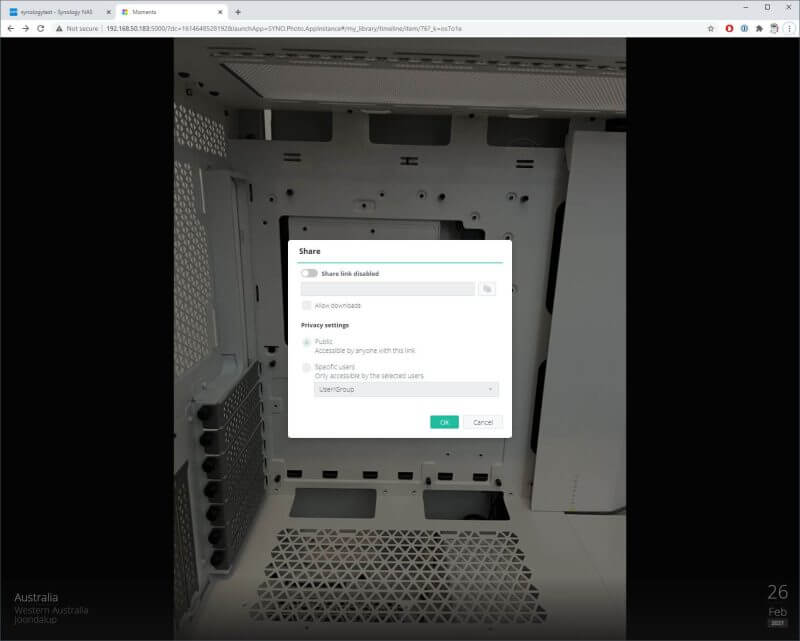Confirm sharing with the OK button
800x641 pixels.
[444, 422]
